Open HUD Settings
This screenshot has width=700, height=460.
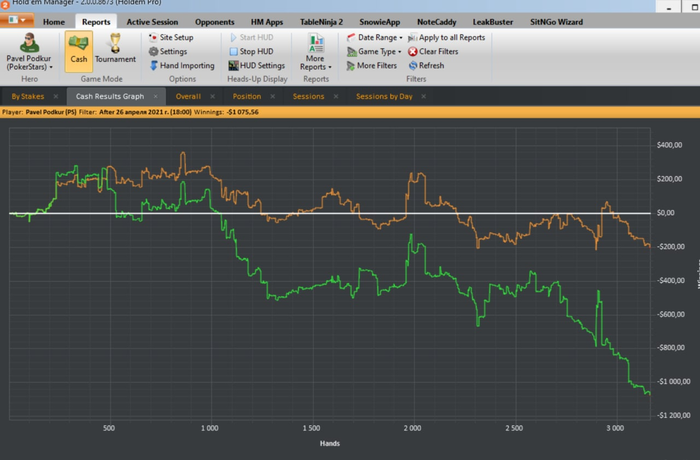[256, 65]
